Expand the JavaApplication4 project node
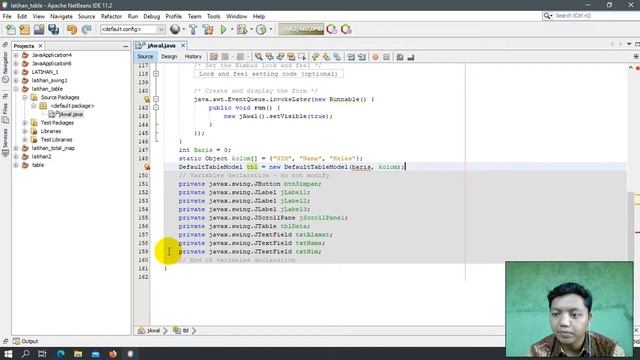Image resolution: width=640 pixels, height=360 pixels. tap(16, 55)
